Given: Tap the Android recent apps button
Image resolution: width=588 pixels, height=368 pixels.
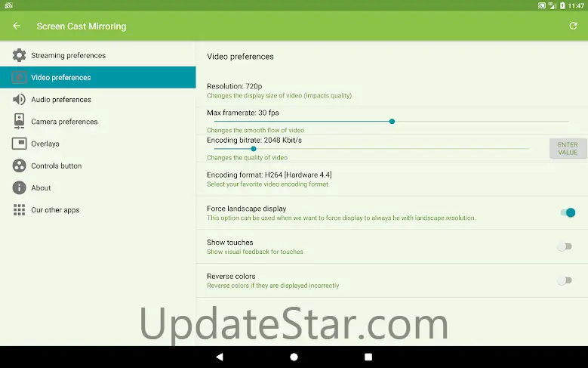Looking at the screenshot, I should 368,357.
